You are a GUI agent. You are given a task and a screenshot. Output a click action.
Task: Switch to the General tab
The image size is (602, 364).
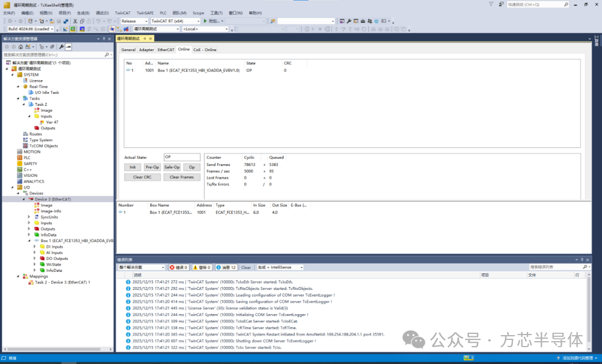click(x=128, y=50)
